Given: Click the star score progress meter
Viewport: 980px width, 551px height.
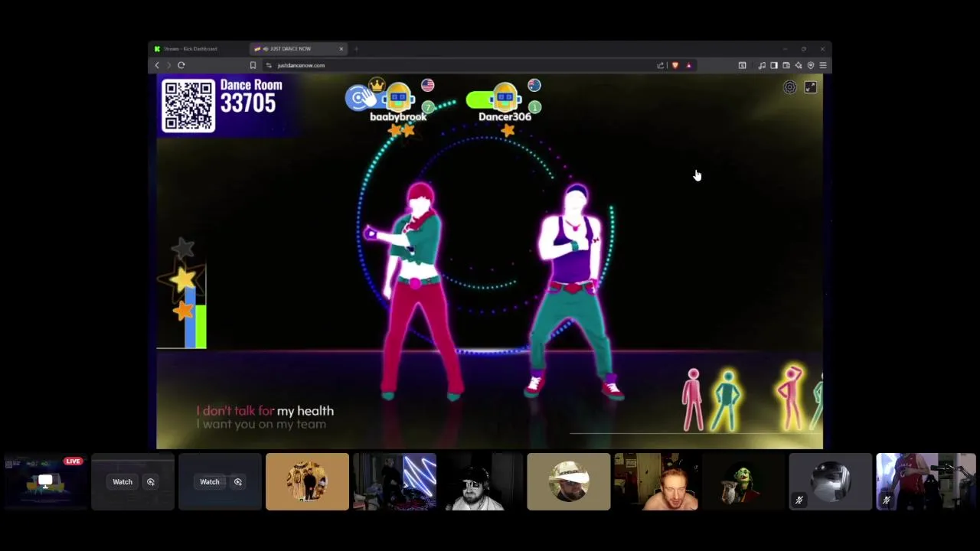Looking at the screenshot, I should point(184,293).
